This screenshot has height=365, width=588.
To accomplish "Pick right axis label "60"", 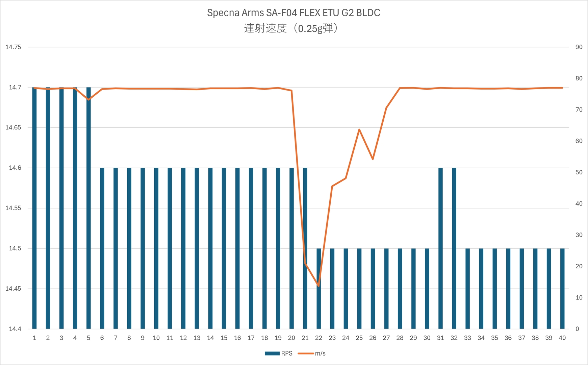I will click(x=579, y=141).
